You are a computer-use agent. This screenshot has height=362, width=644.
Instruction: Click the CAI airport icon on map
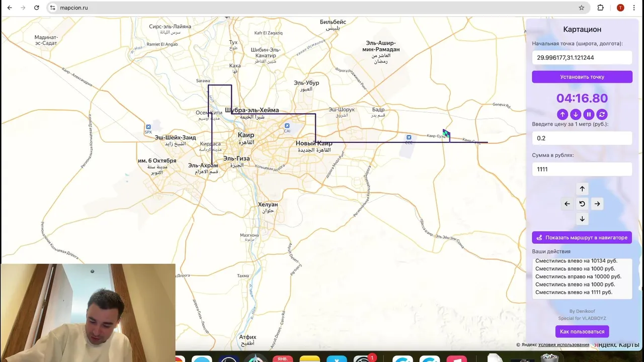[x=287, y=126]
